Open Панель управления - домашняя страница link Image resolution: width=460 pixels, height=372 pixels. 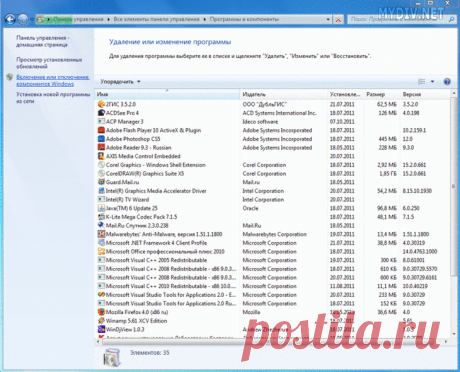[43, 41]
